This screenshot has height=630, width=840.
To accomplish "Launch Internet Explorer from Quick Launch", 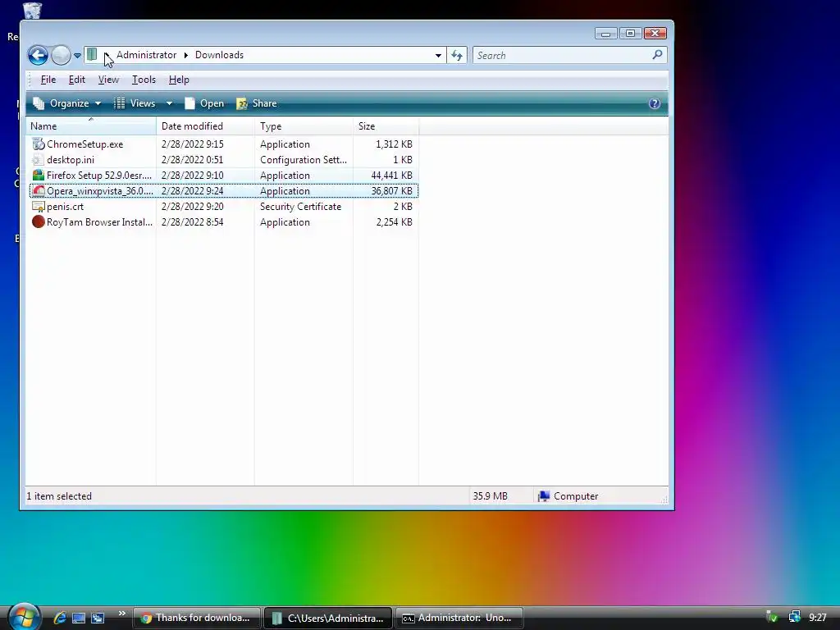I will [x=59, y=618].
